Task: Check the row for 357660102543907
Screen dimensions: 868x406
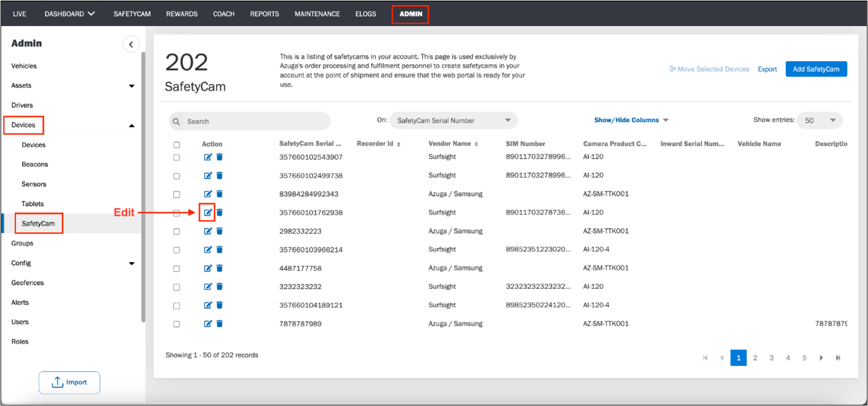Action: coord(176,157)
